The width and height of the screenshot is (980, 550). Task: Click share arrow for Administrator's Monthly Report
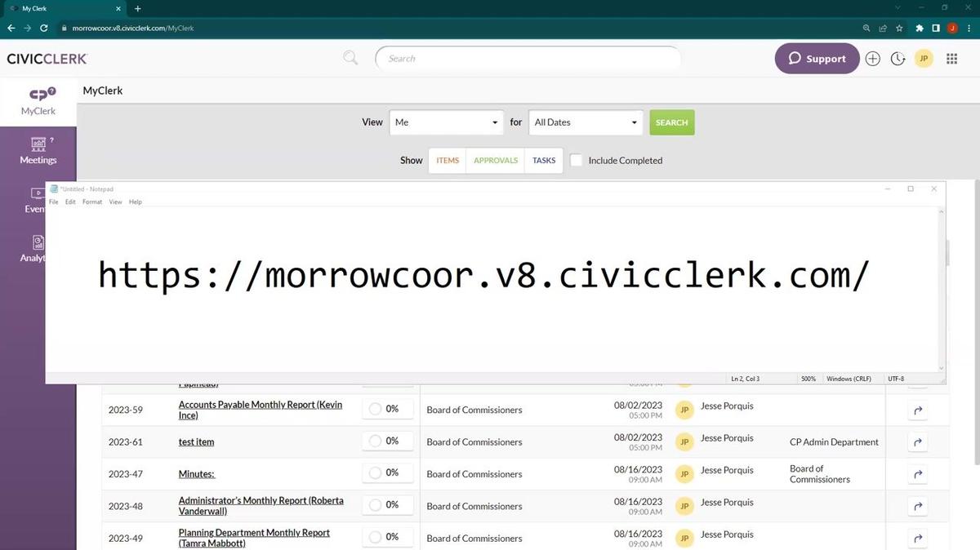click(918, 506)
